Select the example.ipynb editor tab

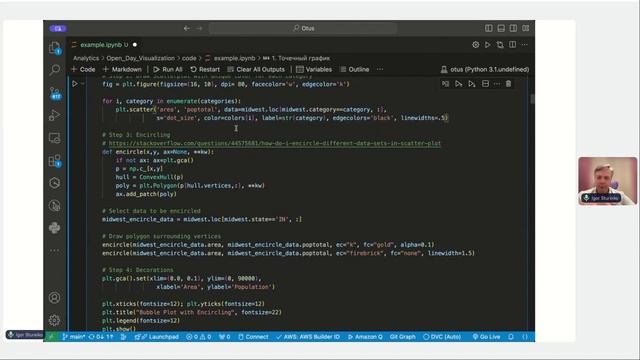coord(104,44)
